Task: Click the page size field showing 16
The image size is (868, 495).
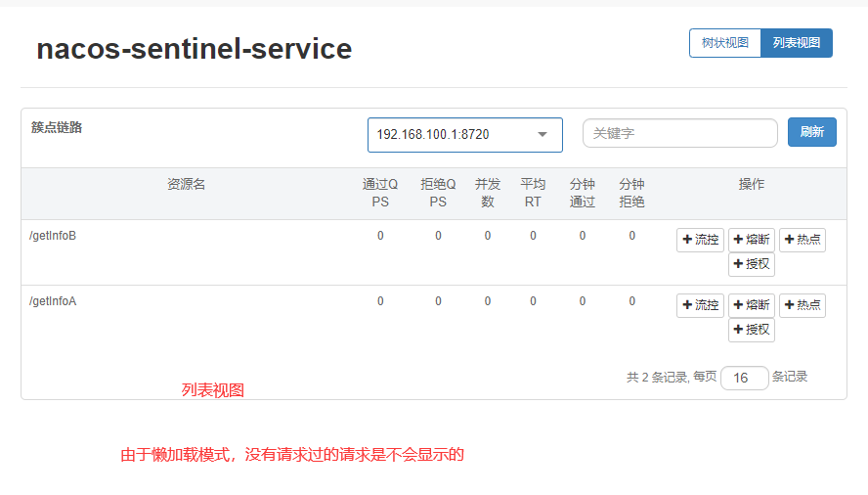Action: tap(745, 378)
